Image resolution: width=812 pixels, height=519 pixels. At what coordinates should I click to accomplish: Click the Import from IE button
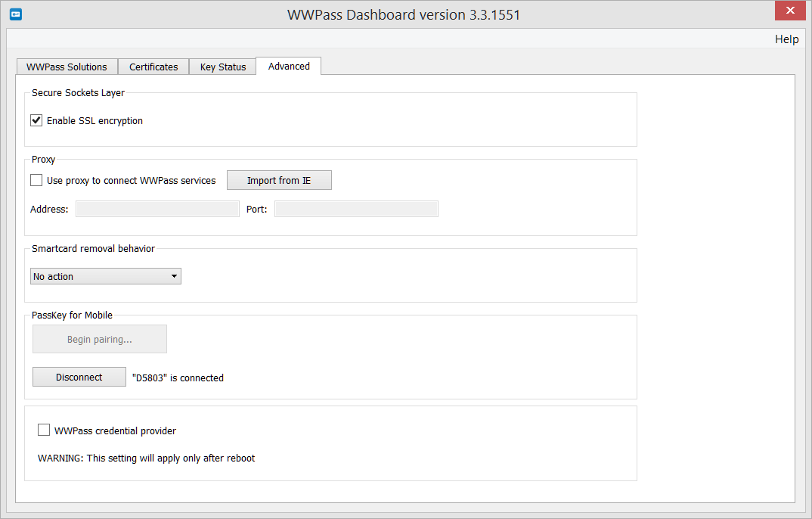click(279, 180)
